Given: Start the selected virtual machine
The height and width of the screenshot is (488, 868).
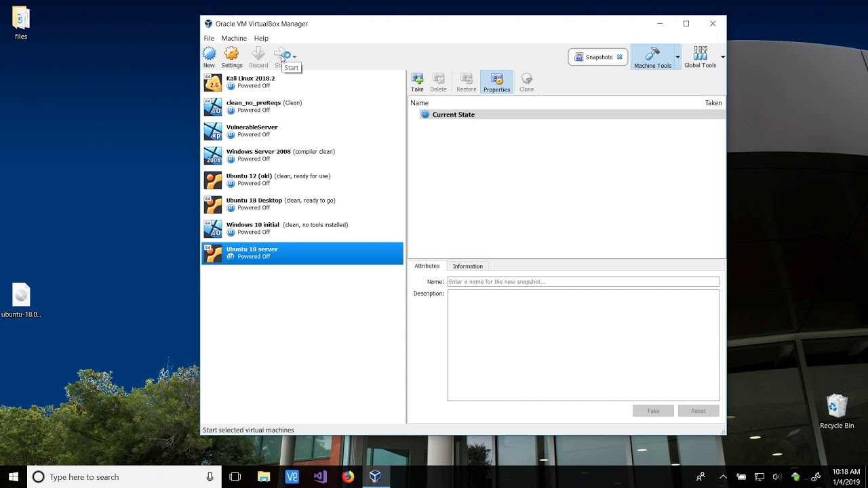Looking at the screenshot, I should [x=281, y=57].
